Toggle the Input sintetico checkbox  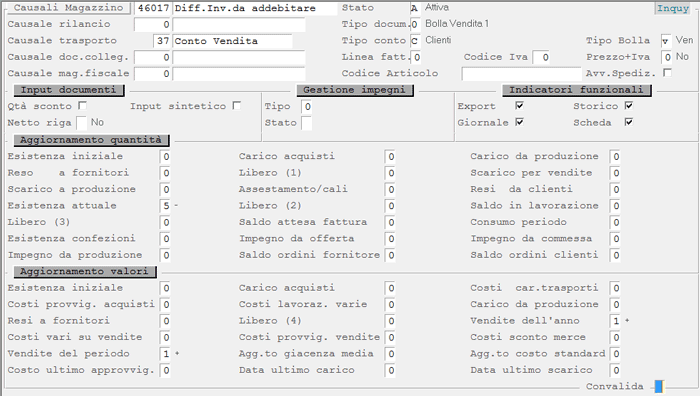[x=237, y=106]
